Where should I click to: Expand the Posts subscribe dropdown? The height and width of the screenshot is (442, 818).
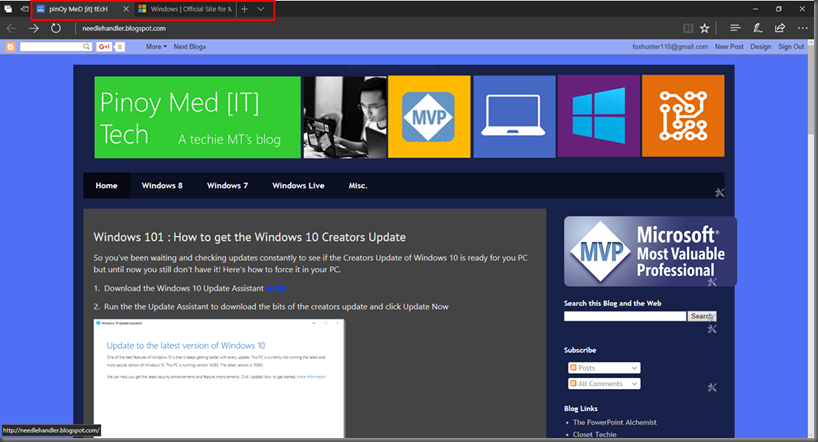click(604, 368)
